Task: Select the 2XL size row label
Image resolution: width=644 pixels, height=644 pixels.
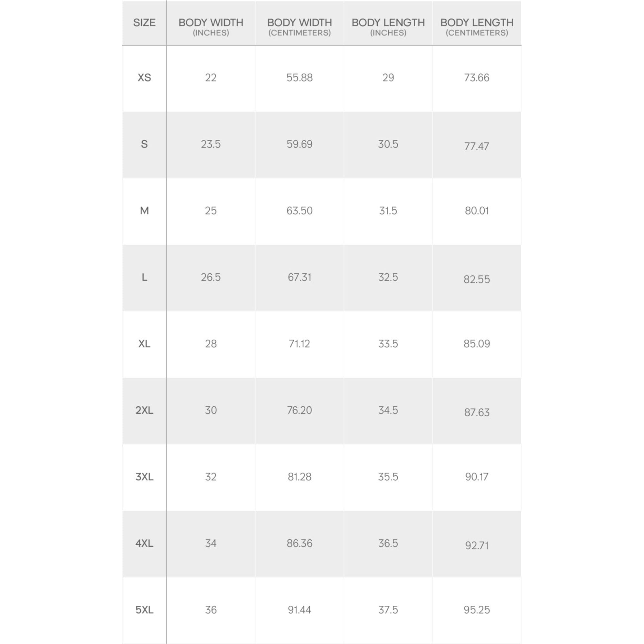Action: click(x=144, y=410)
